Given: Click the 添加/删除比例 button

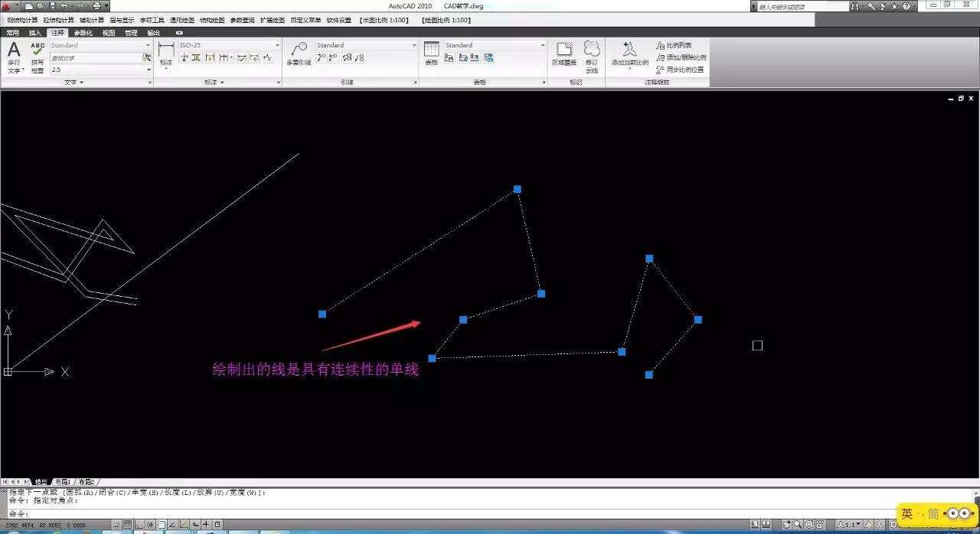Looking at the screenshot, I should (x=681, y=57).
